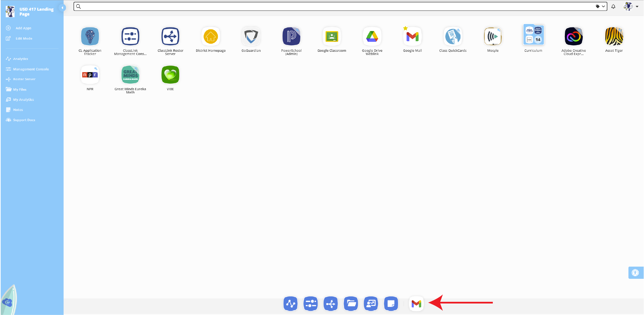
Task: Open Great Minds Eureka Math app
Action: (x=130, y=75)
